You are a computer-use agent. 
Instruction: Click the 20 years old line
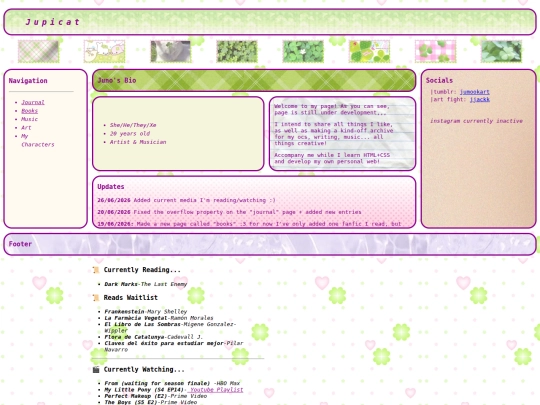click(x=130, y=134)
